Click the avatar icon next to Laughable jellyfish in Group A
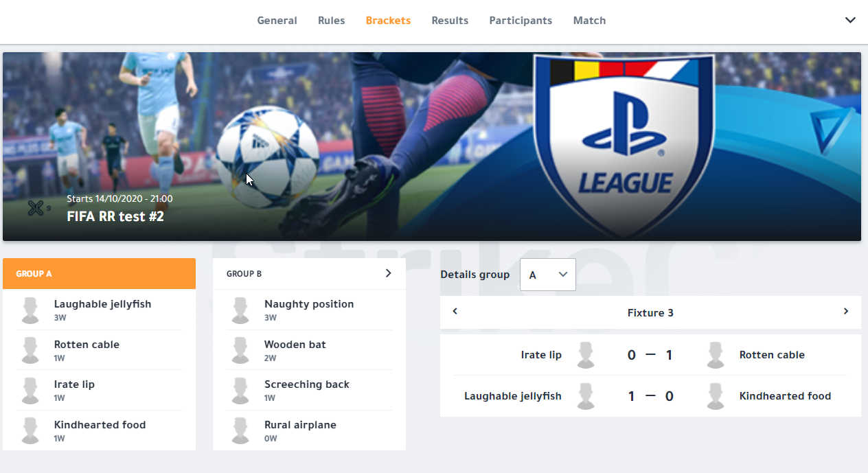 [x=30, y=310]
